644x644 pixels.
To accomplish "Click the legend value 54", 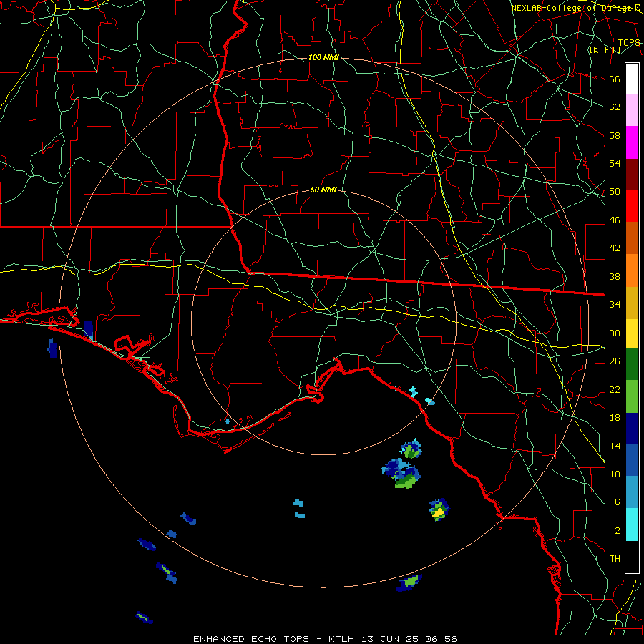I will tap(615, 163).
